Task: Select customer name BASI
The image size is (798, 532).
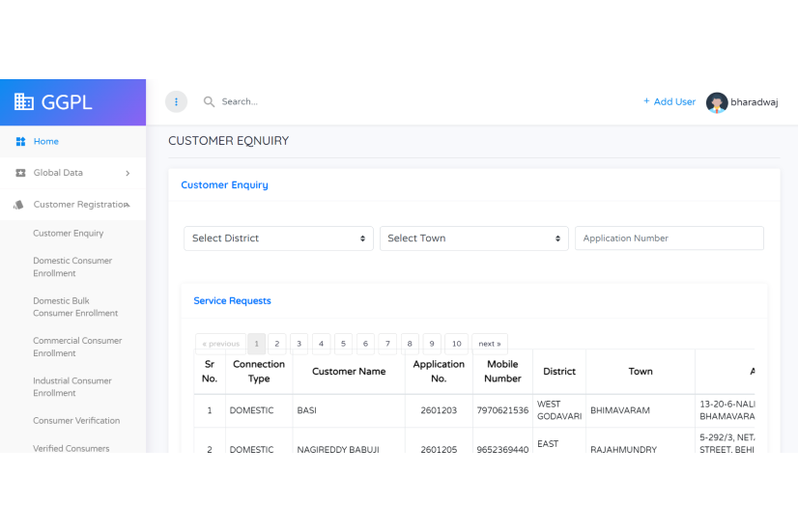Action: click(x=307, y=410)
